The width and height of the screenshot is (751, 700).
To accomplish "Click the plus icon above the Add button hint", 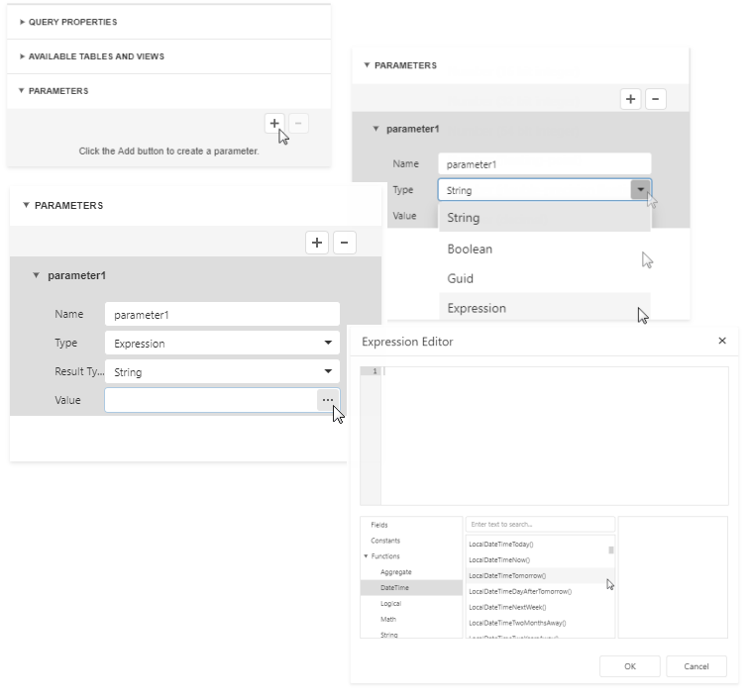I will click(273, 124).
